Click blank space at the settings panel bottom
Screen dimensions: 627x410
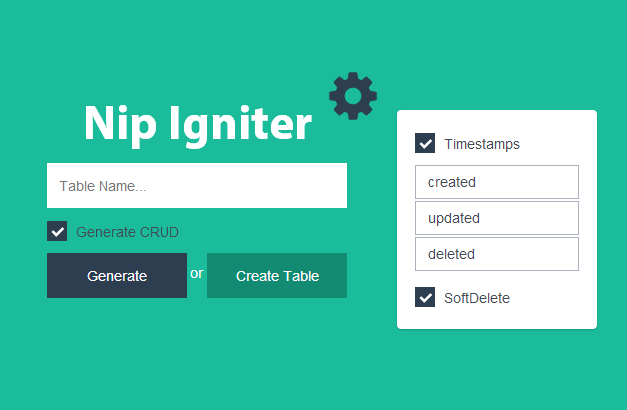click(x=497, y=319)
